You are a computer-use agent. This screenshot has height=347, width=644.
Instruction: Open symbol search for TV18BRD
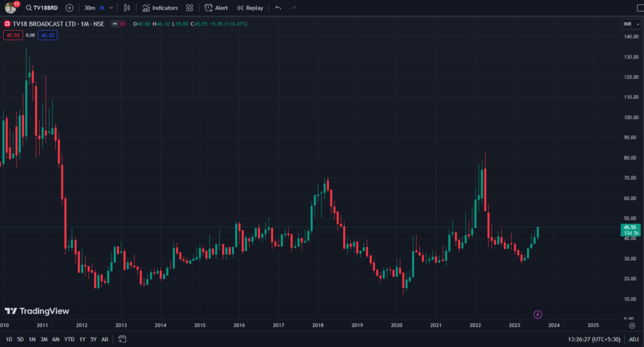[x=42, y=8]
